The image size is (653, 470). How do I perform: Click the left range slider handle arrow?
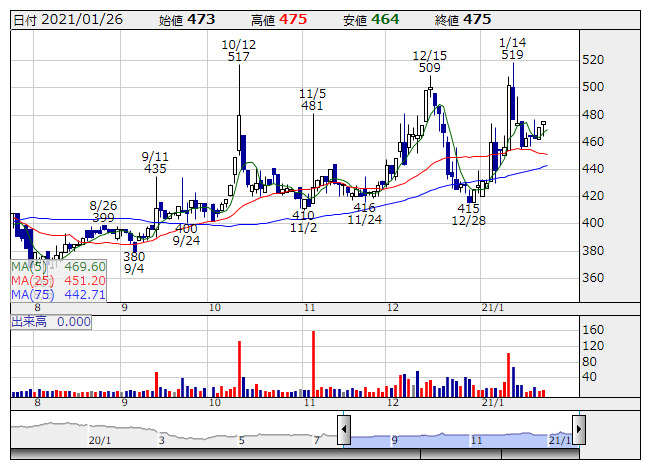[x=344, y=430]
